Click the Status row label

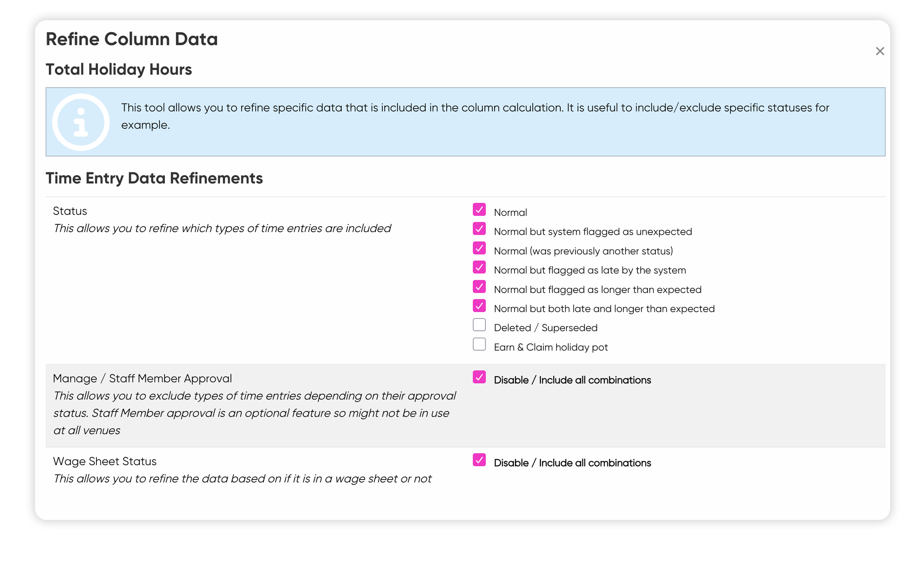click(70, 211)
